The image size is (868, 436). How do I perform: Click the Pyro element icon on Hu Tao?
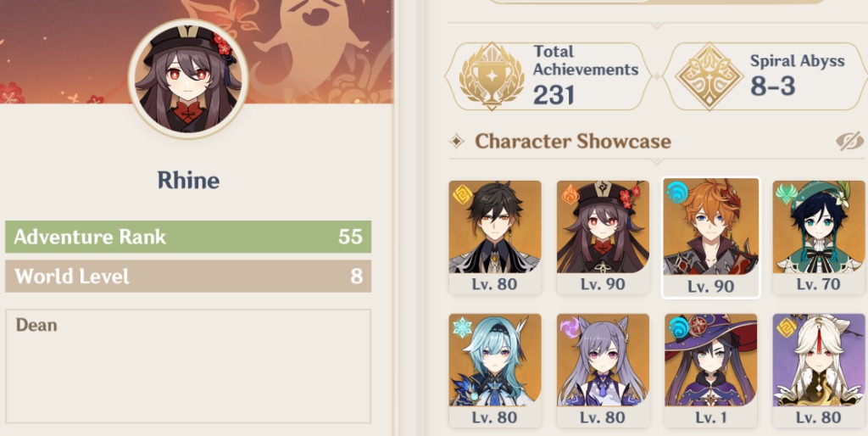[x=570, y=195]
